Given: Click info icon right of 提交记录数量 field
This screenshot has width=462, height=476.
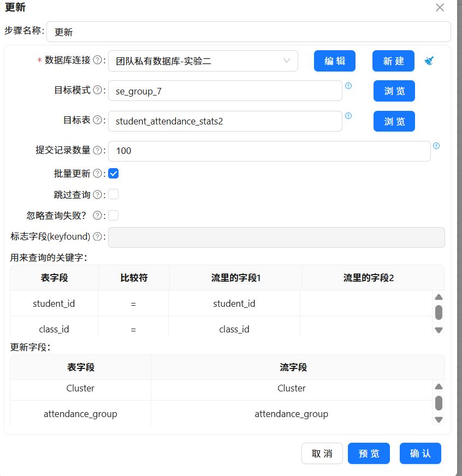Looking at the screenshot, I should 436,146.
